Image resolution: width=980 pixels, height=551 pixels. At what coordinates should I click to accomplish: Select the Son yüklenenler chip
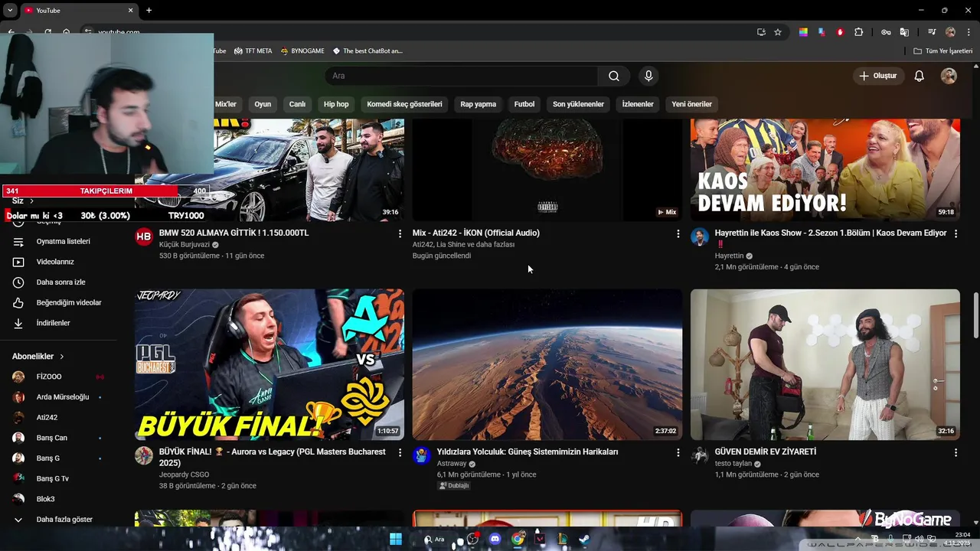coord(578,104)
